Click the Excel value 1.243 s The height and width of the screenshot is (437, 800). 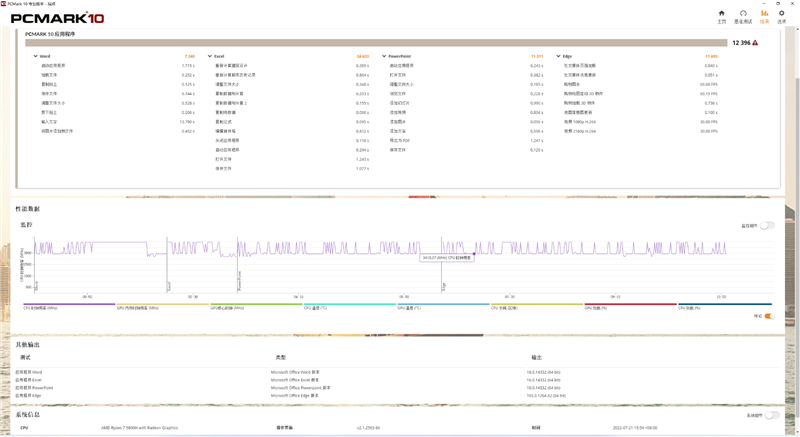tap(363, 159)
